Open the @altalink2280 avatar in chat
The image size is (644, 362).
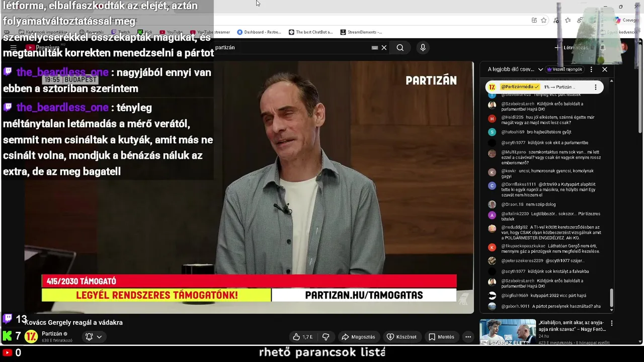(x=492, y=215)
